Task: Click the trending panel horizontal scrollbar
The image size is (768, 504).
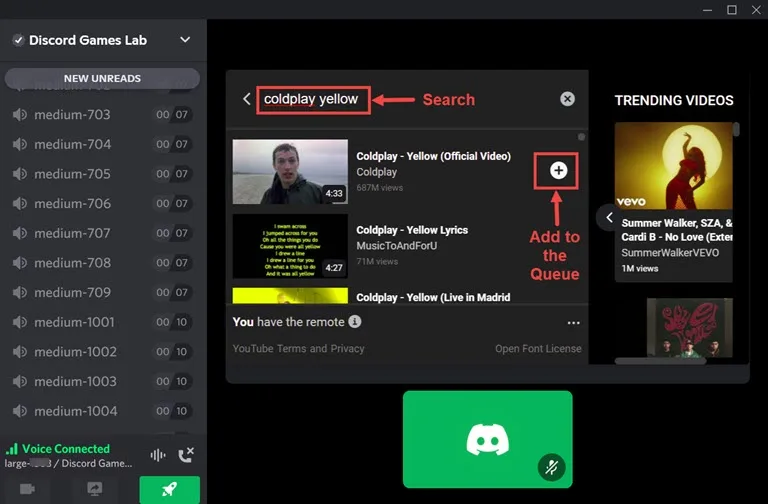Action: coord(660,361)
